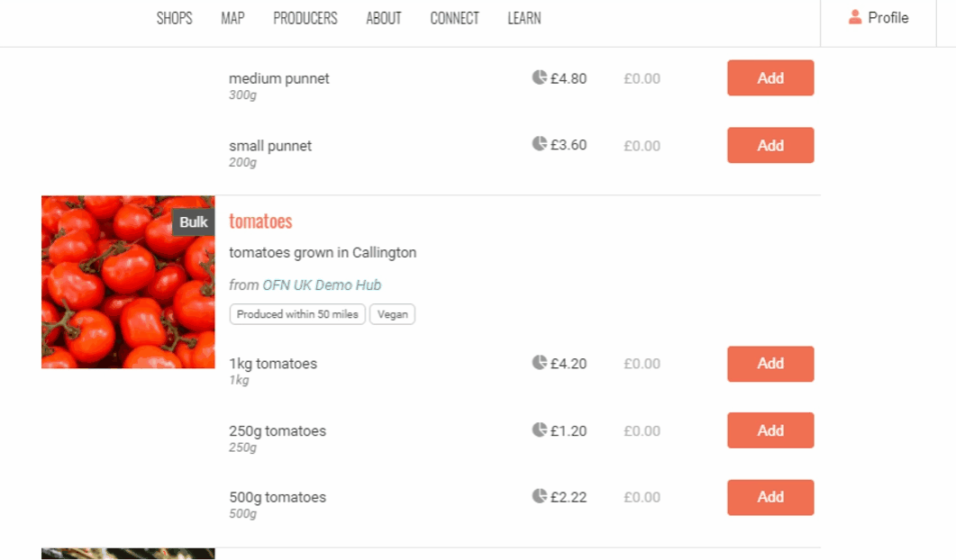Add 500g tomatoes to cart

point(770,497)
